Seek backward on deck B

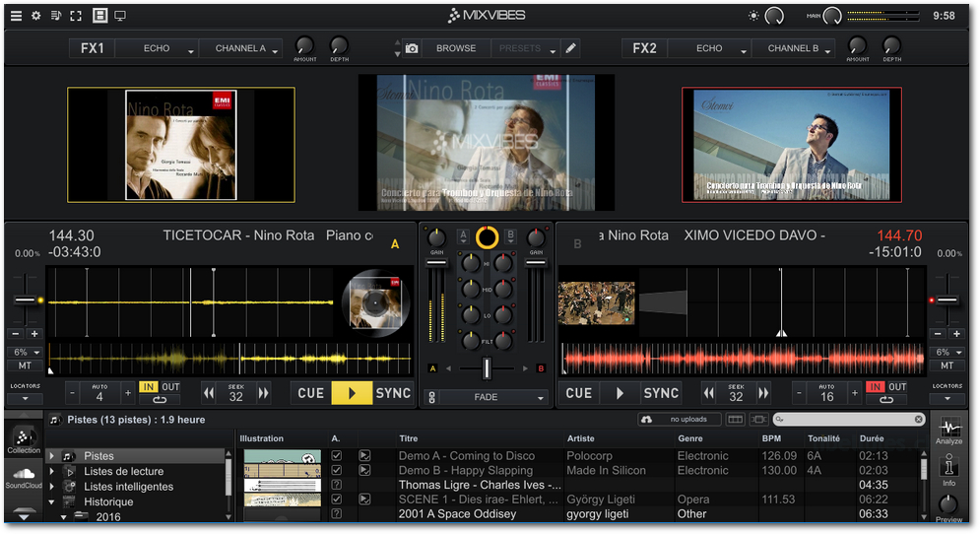pyautogui.click(x=709, y=393)
